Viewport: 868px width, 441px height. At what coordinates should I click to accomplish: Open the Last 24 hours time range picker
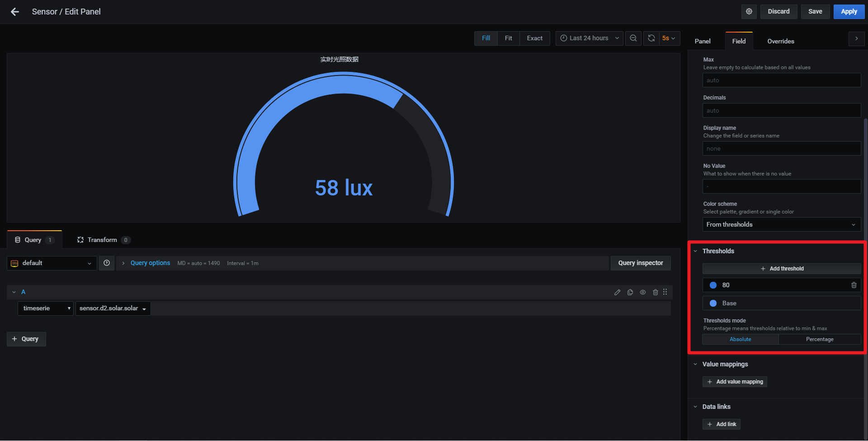[x=589, y=38]
